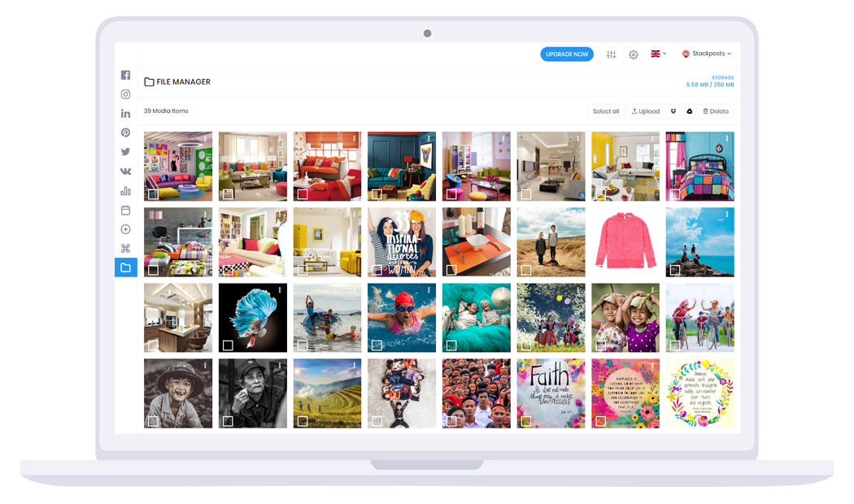Open the settings gear in top bar
854x504 pixels.
634,54
